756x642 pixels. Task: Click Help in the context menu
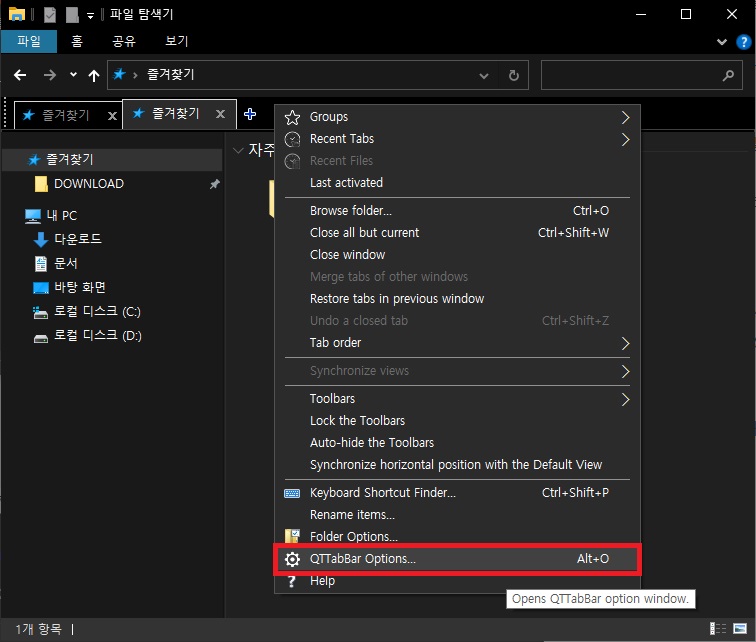tap(457, 581)
